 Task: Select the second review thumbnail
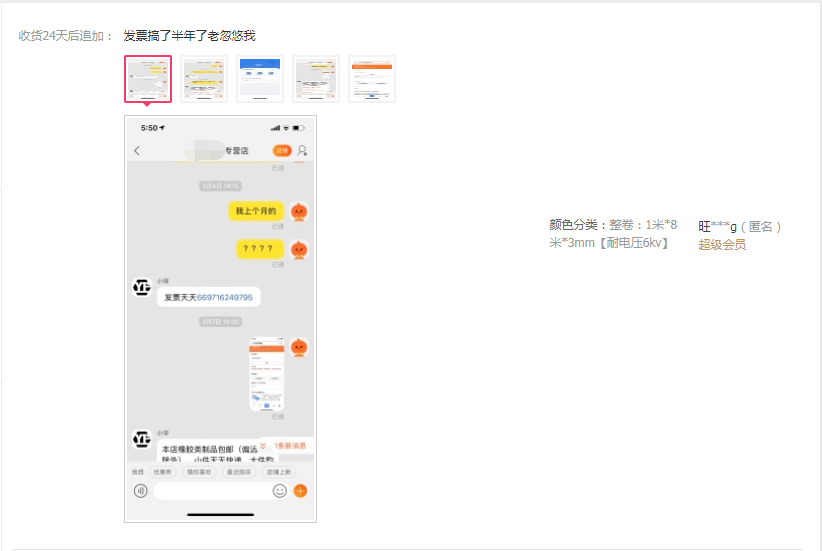tap(204, 79)
